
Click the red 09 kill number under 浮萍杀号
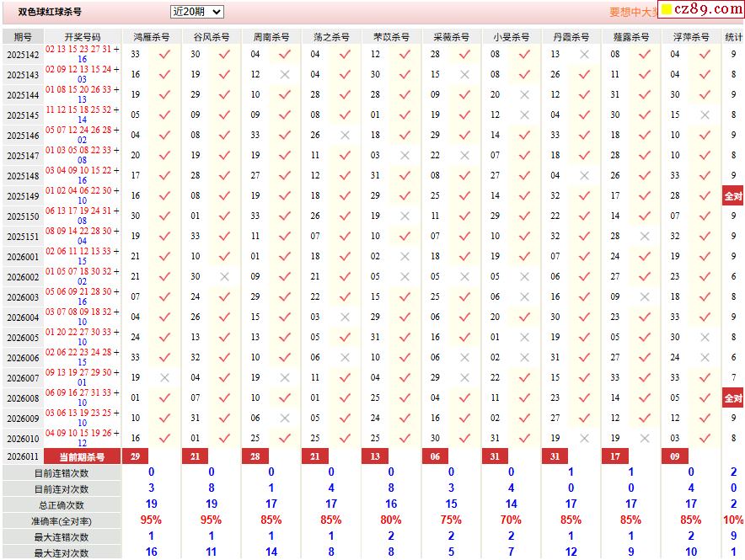click(674, 456)
